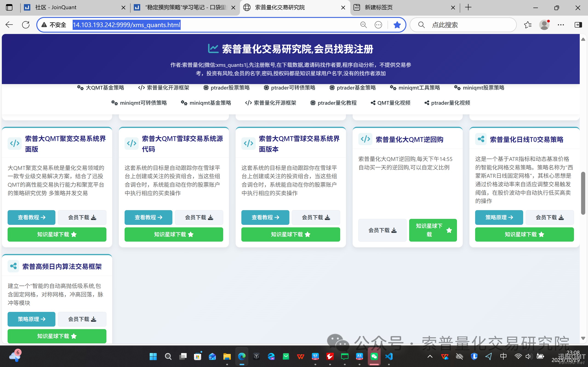Click 查看教程 on 索普大QMT聚宽交易系统界面版 card
588x367 pixels.
(31, 217)
